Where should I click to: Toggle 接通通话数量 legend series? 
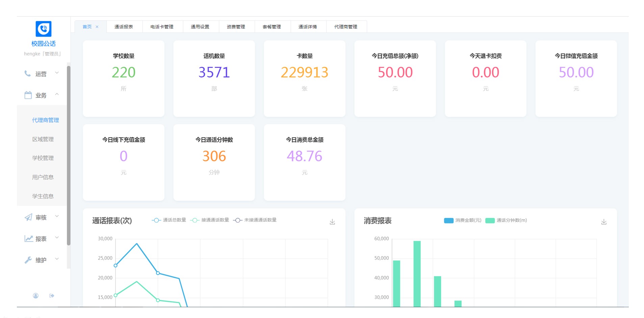click(x=210, y=220)
